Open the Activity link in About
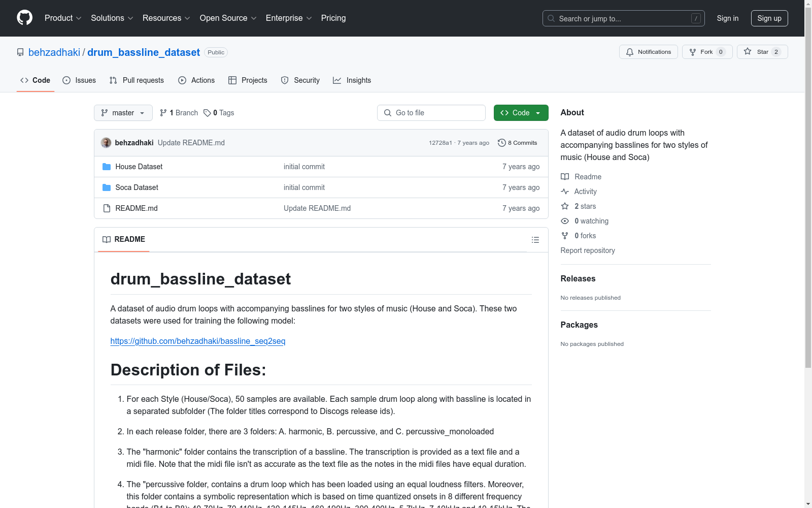 [579, 192]
